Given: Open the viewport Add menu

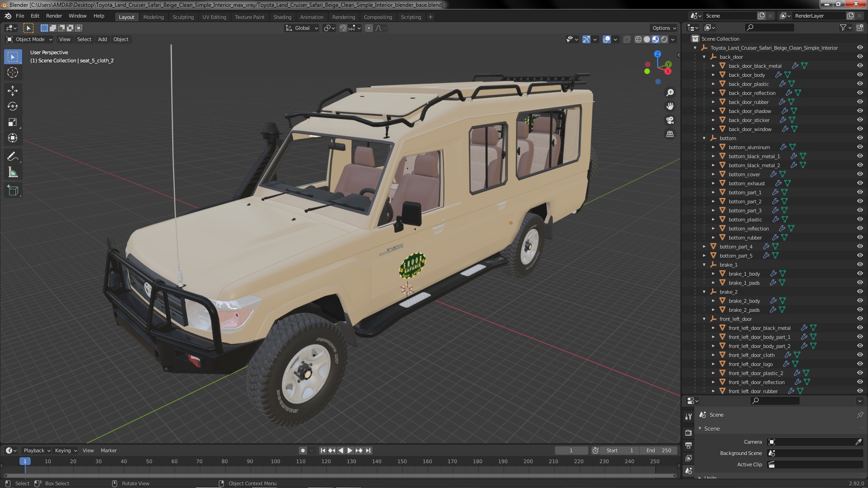Looking at the screenshot, I should (x=102, y=39).
